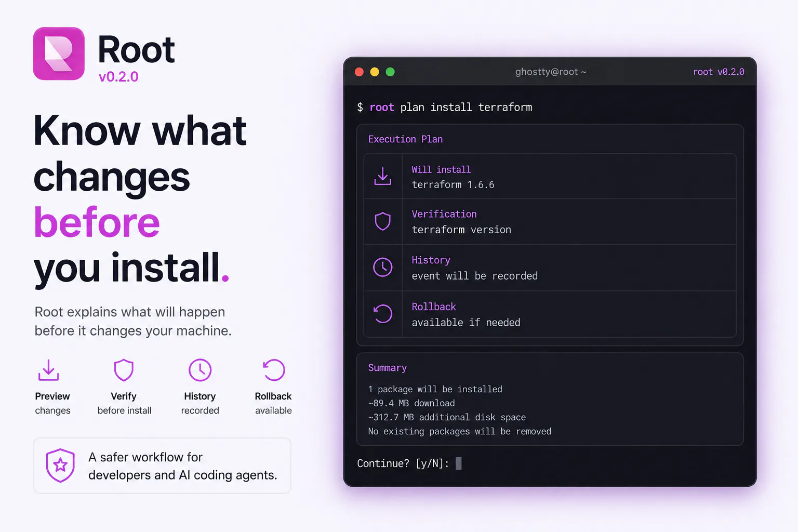Click the Rollback available arrow icon
Viewport: 798px width, 532px height.
point(274,370)
